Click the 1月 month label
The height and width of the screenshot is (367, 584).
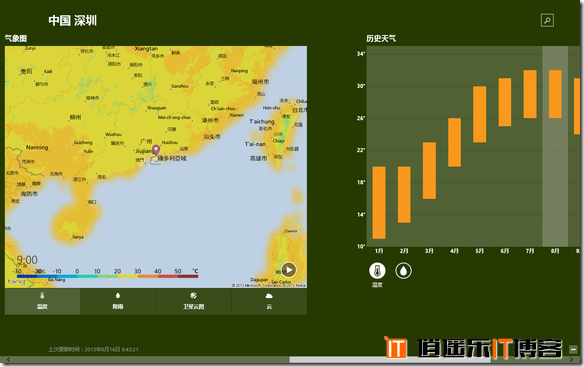coord(379,251)
